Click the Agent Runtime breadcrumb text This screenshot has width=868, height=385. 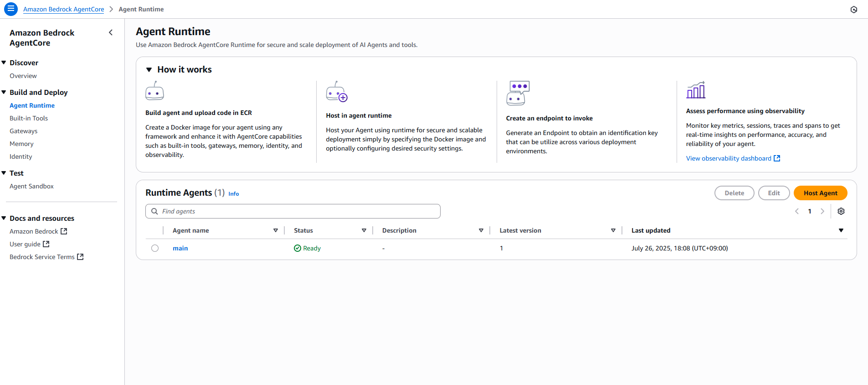pyautogui.click(x=141, y=9)
